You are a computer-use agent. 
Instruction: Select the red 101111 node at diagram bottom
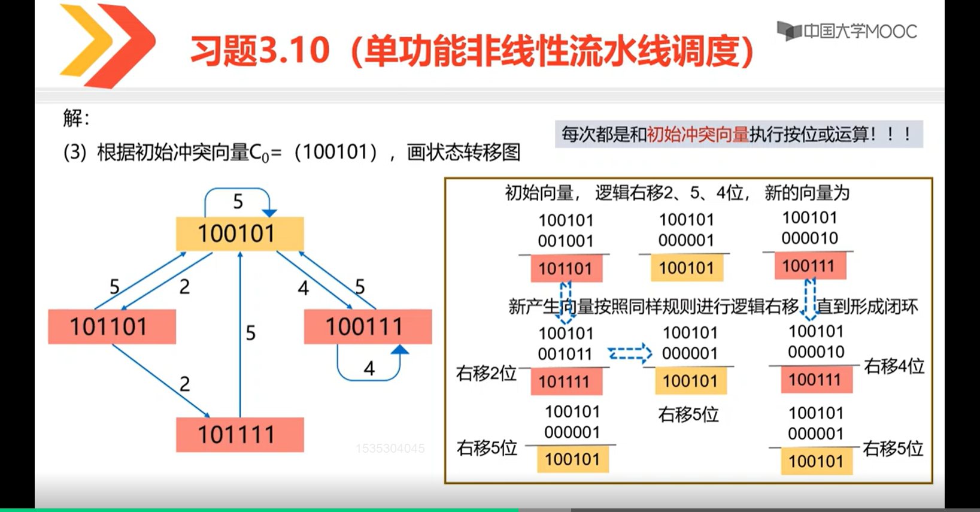239,435
